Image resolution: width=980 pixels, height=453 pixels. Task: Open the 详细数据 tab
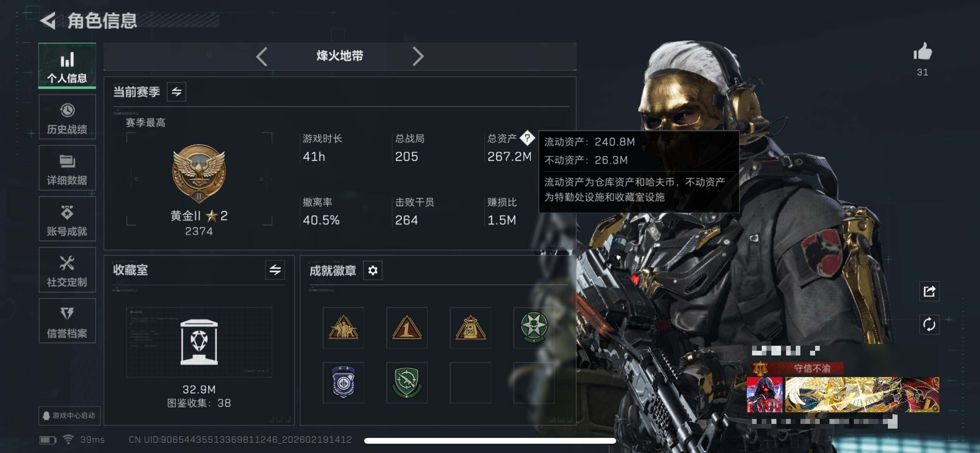click(x=67, y=168)
